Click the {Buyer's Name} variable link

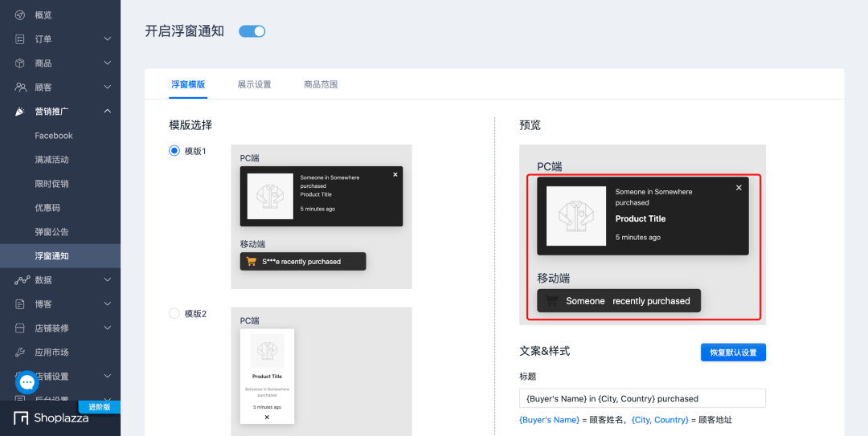[x=549, y=420]
